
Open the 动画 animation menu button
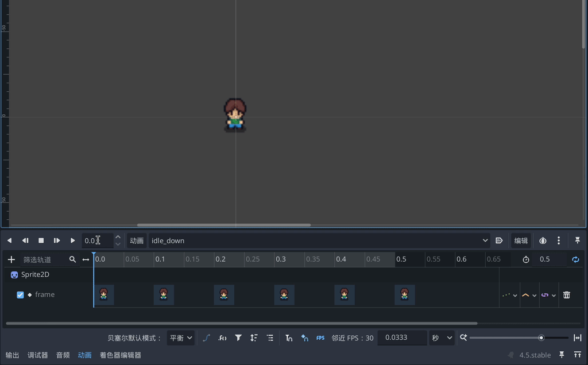[137, 240]
